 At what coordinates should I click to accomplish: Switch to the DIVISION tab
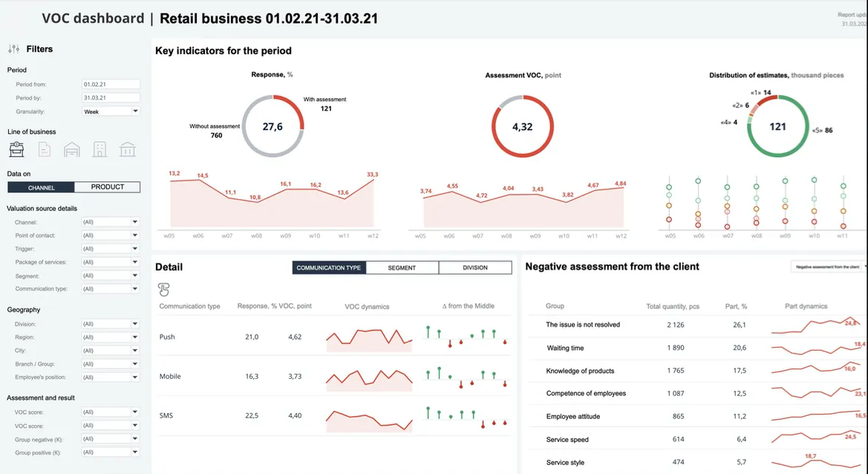475,267
